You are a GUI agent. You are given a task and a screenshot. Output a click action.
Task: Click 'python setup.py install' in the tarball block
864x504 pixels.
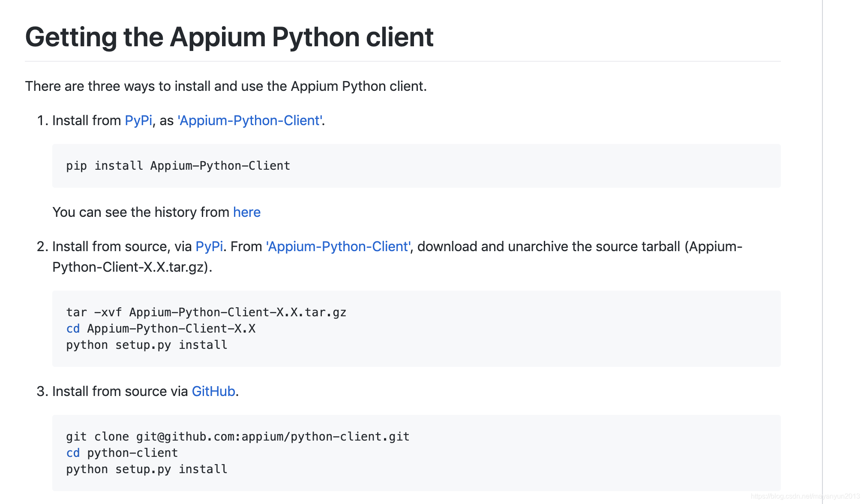[147, 345]
